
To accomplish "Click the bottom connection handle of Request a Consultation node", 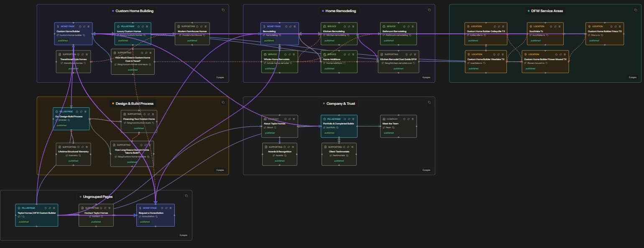I will pos(156,226).
